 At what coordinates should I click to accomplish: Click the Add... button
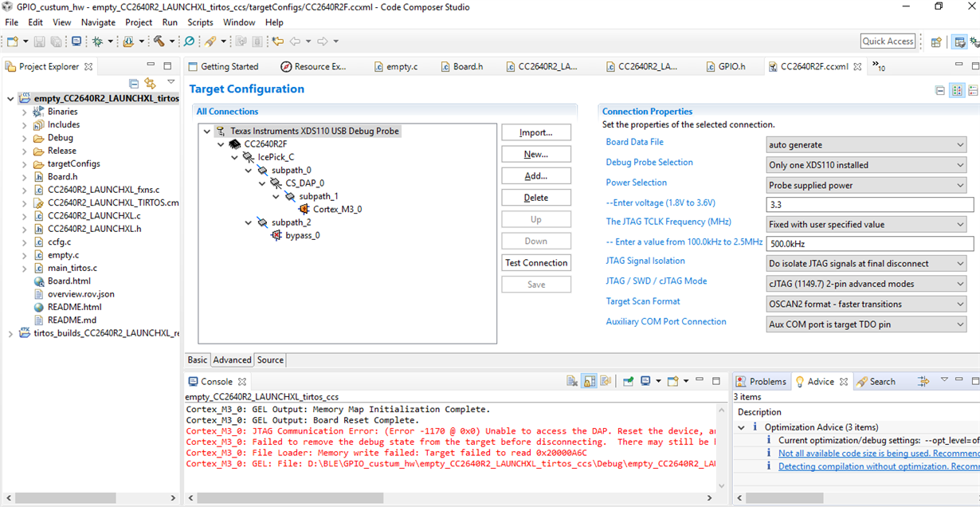click(x=536, y=176)
